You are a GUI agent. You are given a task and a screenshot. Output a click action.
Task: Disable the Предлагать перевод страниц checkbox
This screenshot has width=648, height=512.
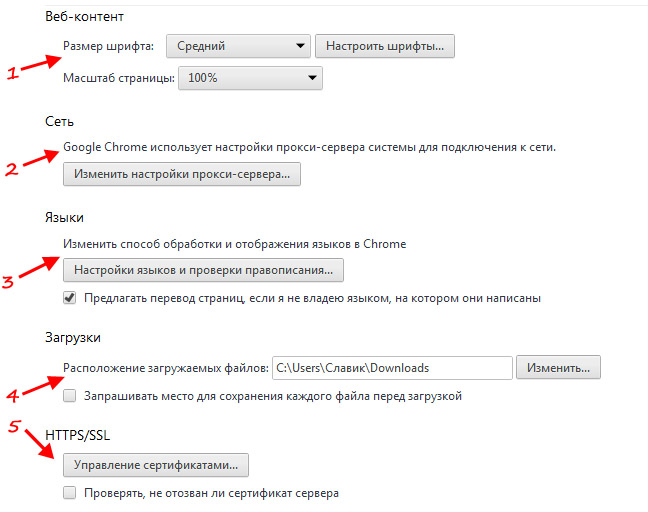coord(70,297)
